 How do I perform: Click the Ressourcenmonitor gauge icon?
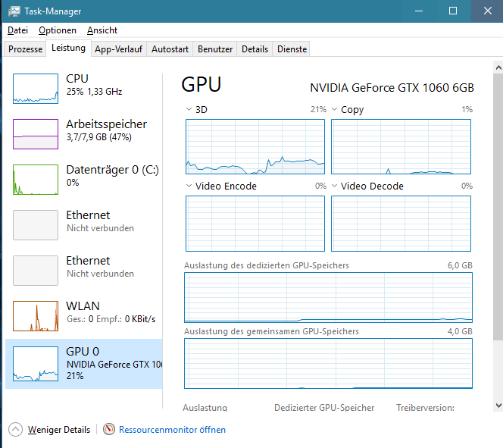coord(109,429)
